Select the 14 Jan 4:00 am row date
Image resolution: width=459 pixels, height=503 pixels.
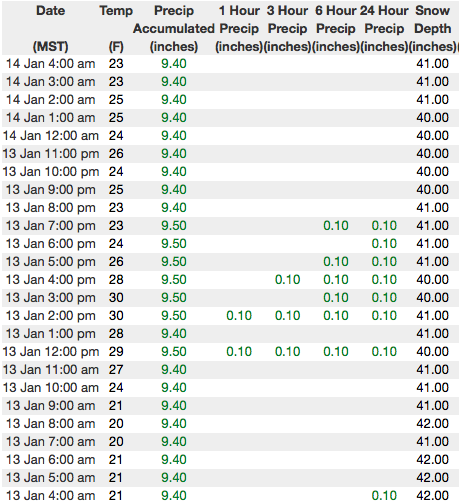pyautogui.click(x=51, y=64)
